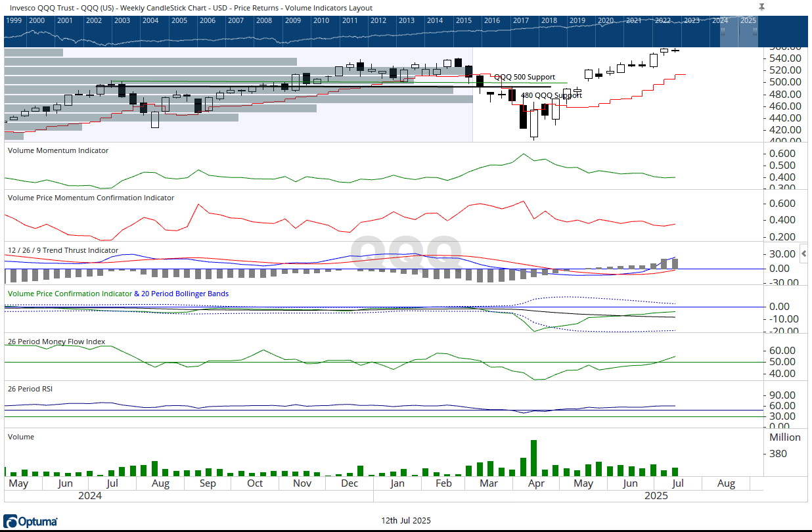Click the 'May' label under the 2024 axis
812x532 pixels.
point(18,483)
